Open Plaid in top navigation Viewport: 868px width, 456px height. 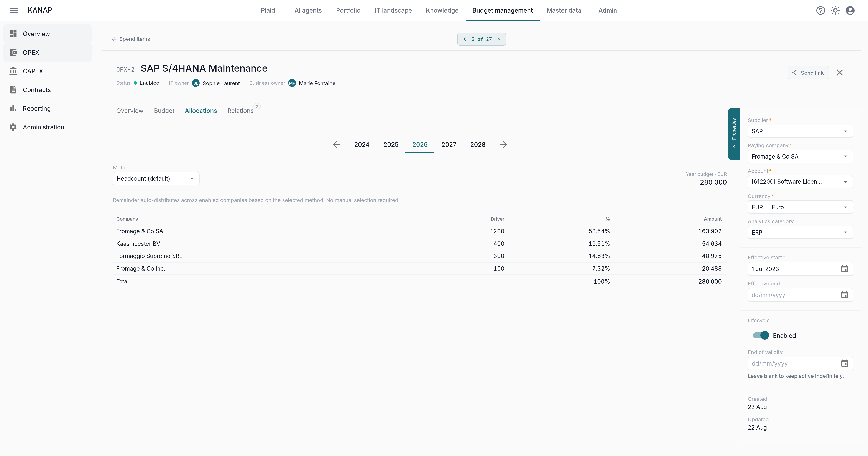pyautogui.click(x=268, y=10)
